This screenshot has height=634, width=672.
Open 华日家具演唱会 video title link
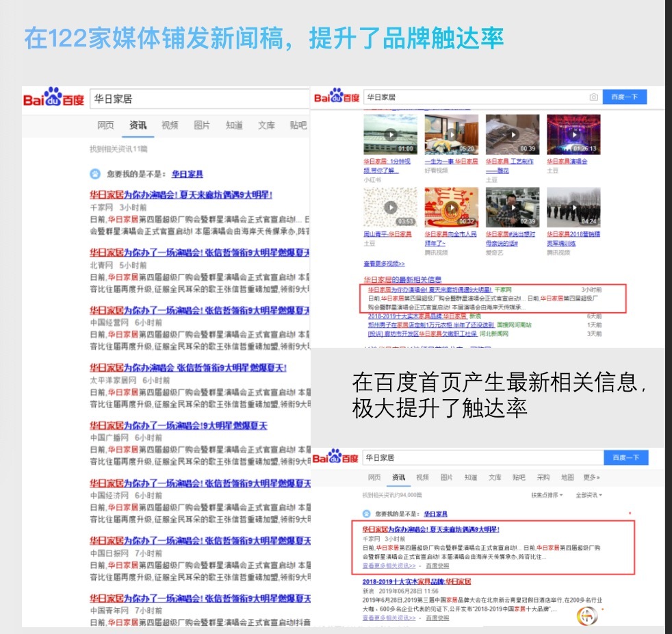pyautogui.click(x=567, y=161)
